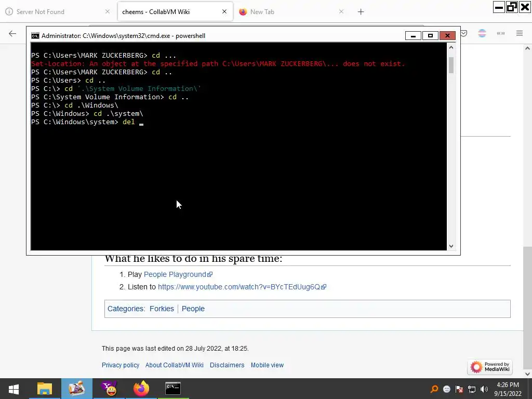This screenshot has width=532, height=399.
Task: Open the Categories link
Action: coord(126,309)
